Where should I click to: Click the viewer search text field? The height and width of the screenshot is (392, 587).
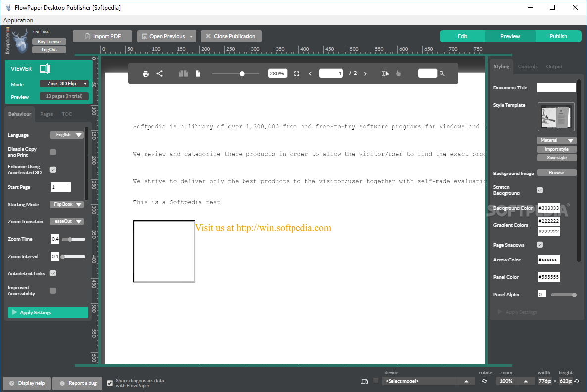tap(427, 73)
